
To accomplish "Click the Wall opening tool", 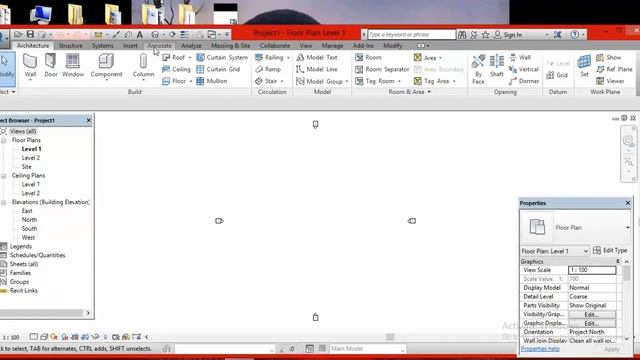I will (x=520, y=58).
